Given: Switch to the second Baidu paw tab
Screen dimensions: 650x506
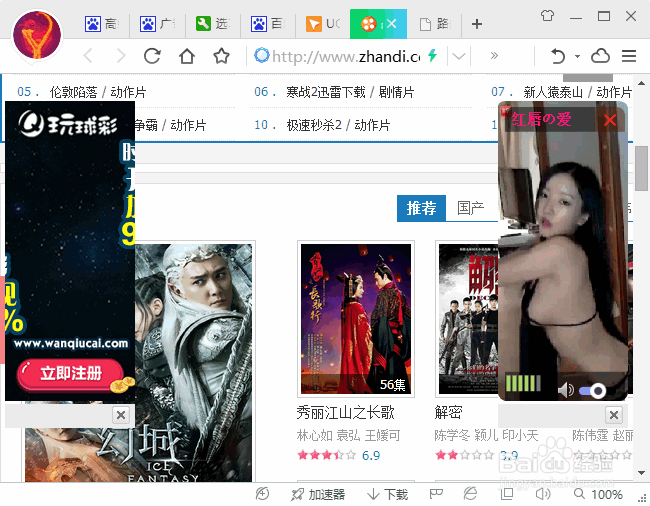Looking at the screenshot, I should pyautogui.click(x=157, y=24).
